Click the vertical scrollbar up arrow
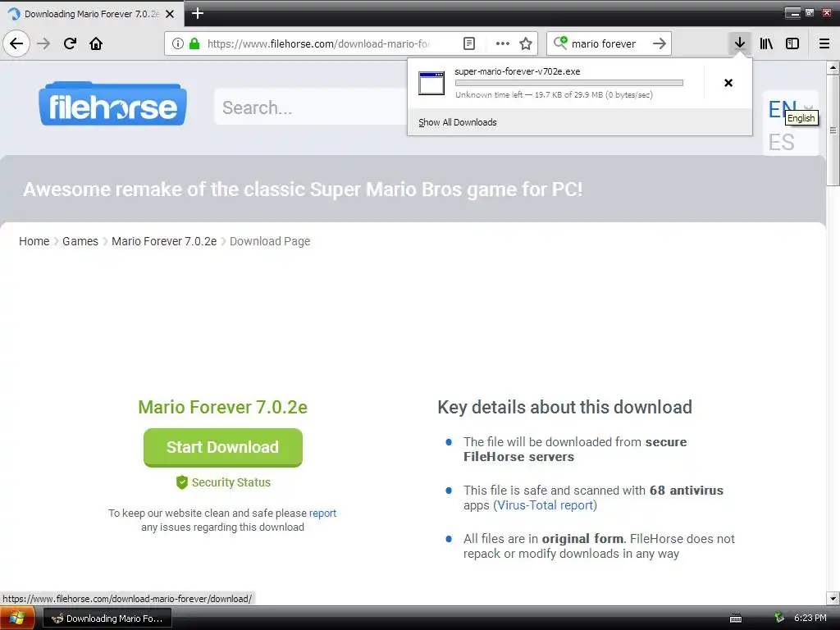840x630 pixels. click(833, 67)
